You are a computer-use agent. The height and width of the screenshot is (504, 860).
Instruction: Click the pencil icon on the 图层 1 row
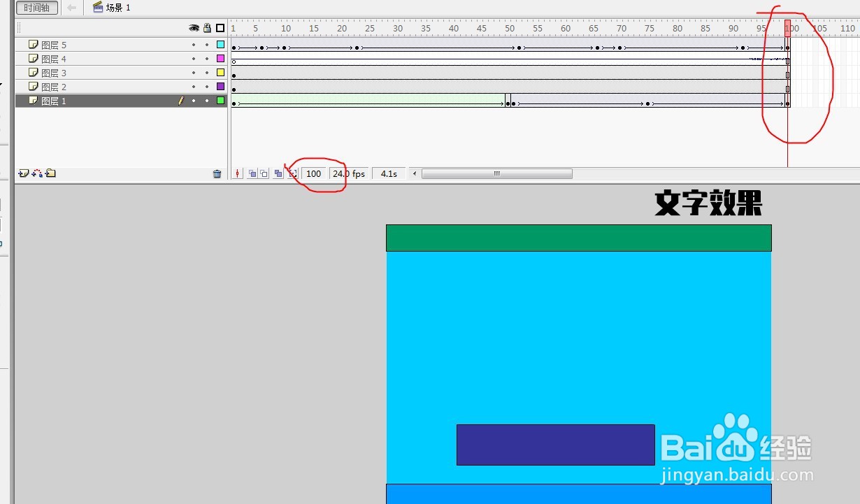point(180,101)
